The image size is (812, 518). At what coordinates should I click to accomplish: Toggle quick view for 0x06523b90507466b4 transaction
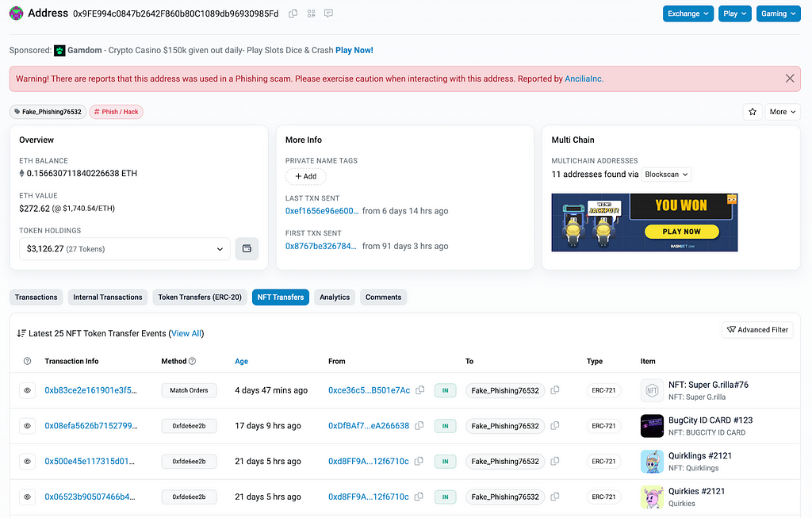point(28,497)
